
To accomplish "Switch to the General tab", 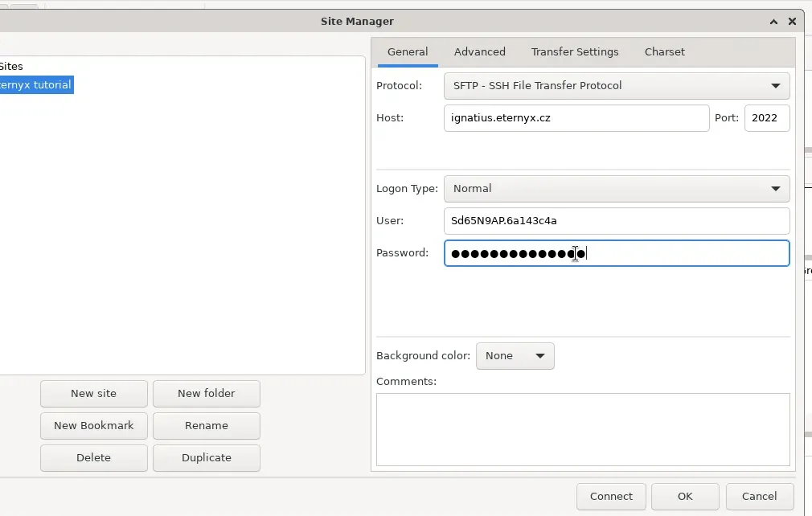I will [x=408, y=51].
